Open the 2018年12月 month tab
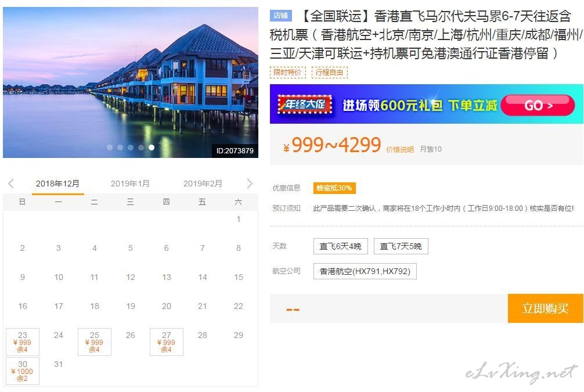 pyautogui.click(x=57, y=184)
